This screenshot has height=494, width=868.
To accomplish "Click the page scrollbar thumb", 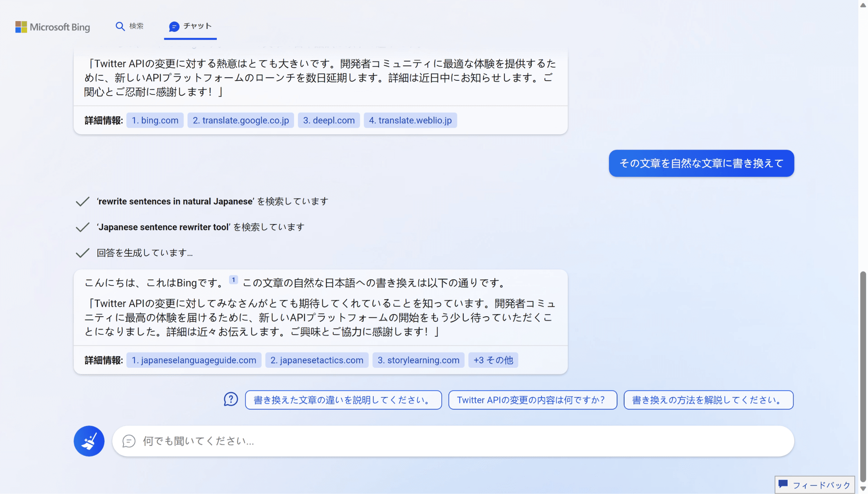I will coord(863,377).
